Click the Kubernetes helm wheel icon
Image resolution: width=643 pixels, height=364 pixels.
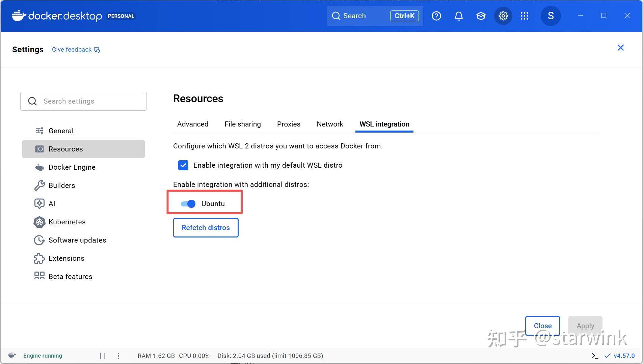point(39,222)
